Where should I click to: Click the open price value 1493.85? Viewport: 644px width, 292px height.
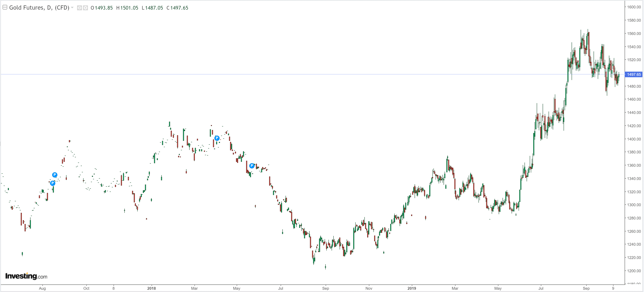[103, 8]
